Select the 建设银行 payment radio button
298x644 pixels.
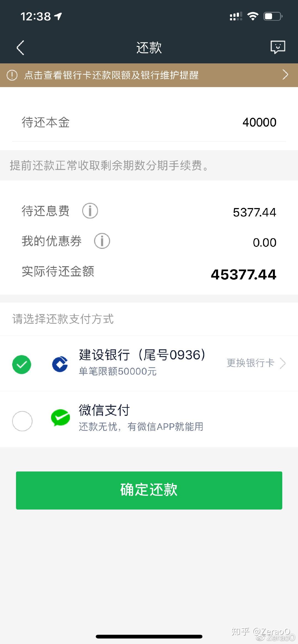tap(22, 364)
